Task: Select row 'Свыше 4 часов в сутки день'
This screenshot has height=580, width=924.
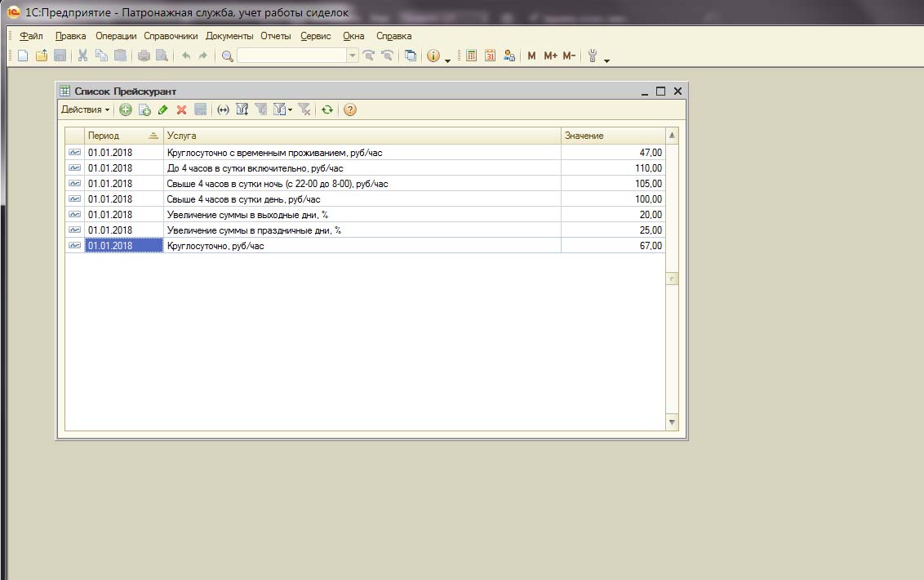Action: [x=366, y=199]
